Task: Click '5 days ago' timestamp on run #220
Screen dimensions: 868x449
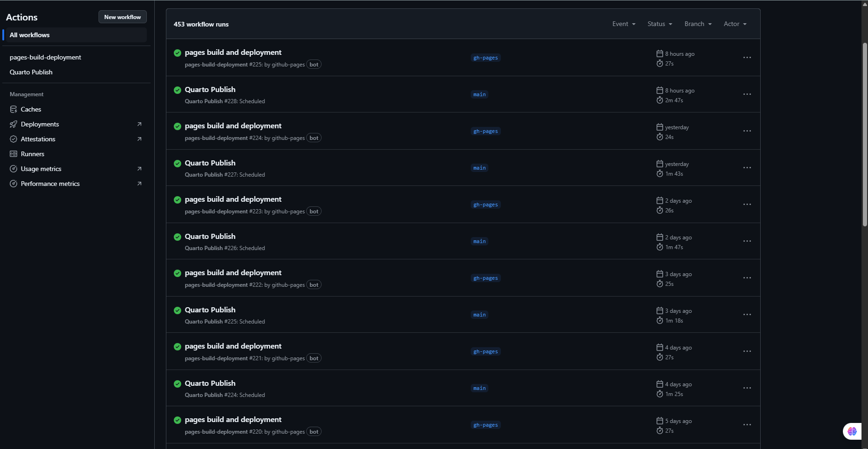Action: (678, 421)
